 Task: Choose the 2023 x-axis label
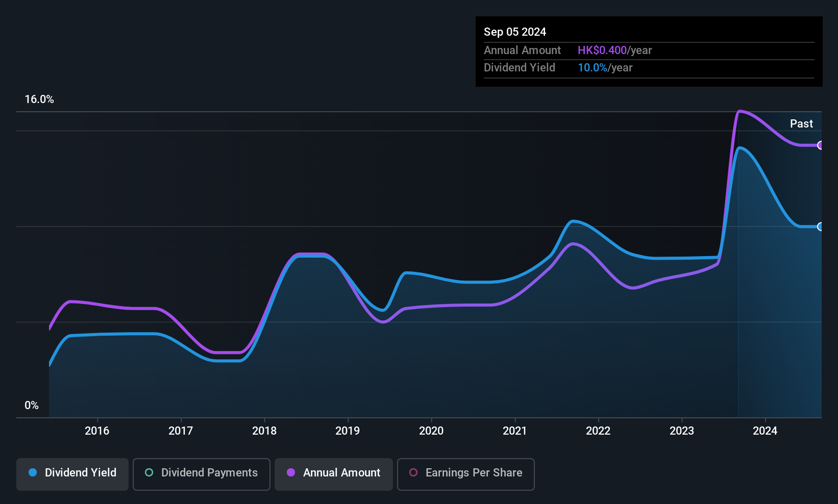coord(682,431)
